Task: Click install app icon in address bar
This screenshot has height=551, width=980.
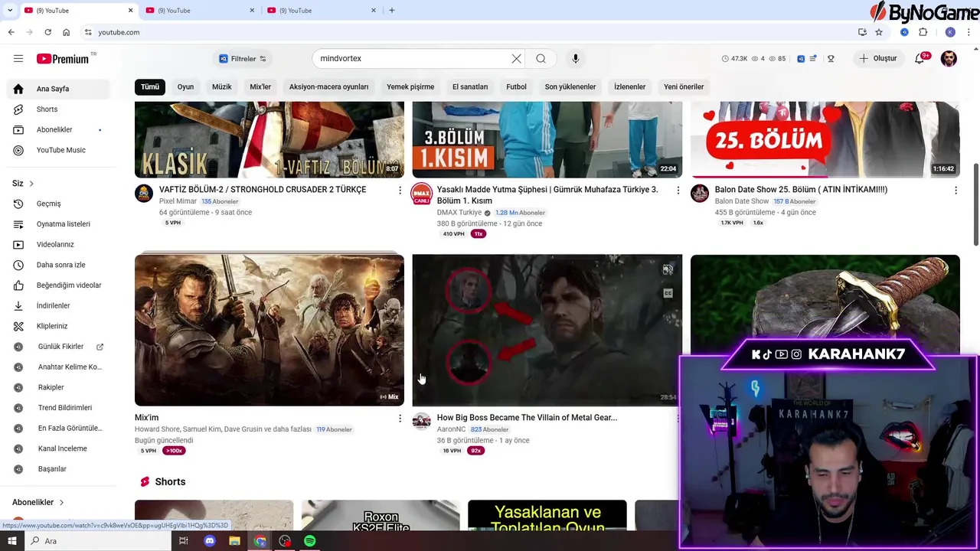Action: point(862,32)
